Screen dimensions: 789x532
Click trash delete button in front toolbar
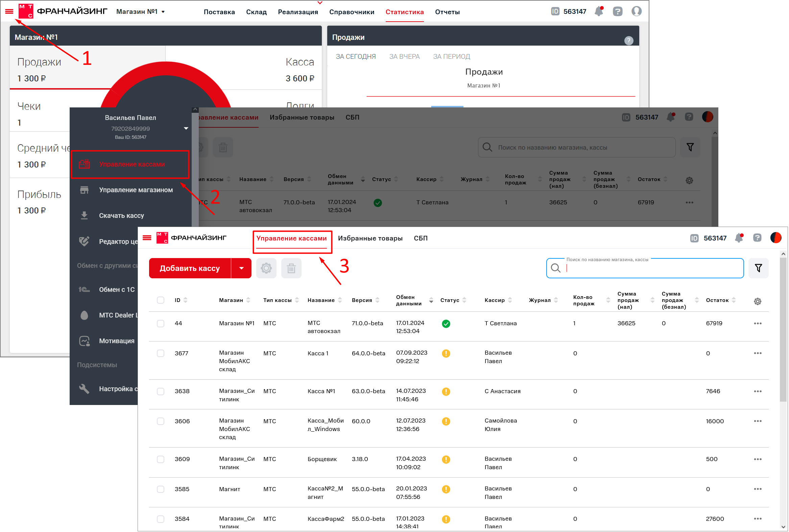pos(292,269)
